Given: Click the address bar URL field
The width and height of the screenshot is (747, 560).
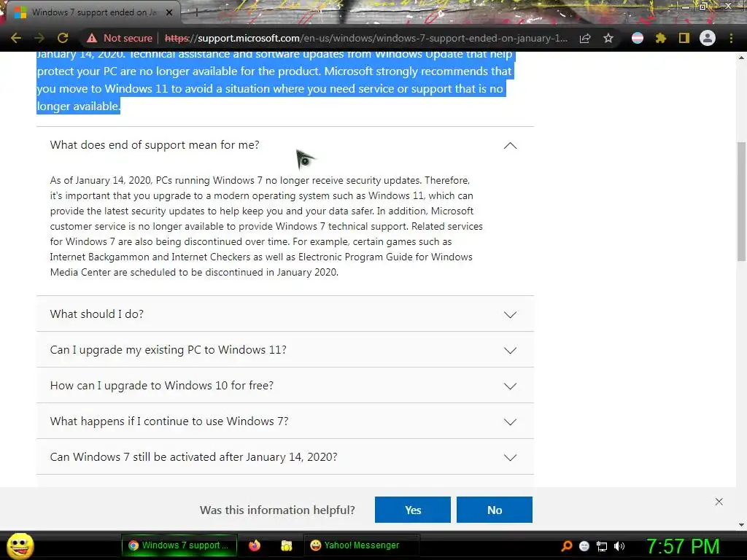Looking at the screenshot, I should click(x=366, y=38).
